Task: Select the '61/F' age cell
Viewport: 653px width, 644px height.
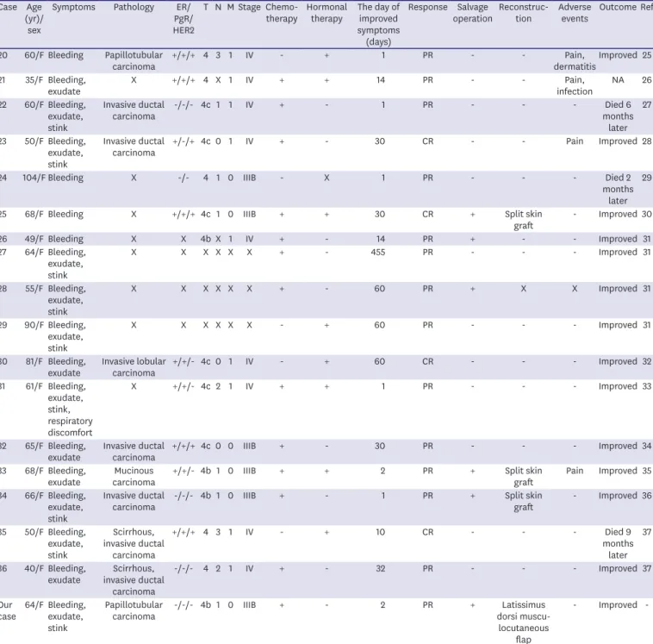Action: pyautogui.click(x=34, y=386)
